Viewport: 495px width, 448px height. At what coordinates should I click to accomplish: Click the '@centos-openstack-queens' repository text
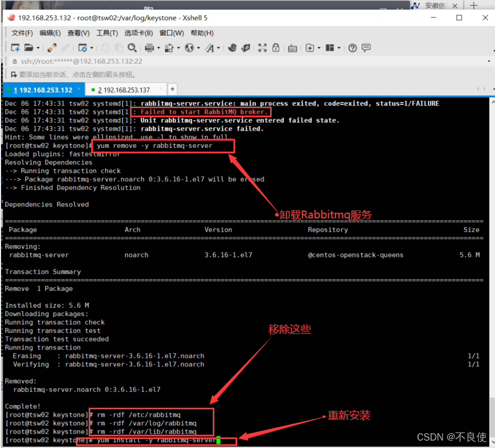pyautogui.click(x=355, y=255)
